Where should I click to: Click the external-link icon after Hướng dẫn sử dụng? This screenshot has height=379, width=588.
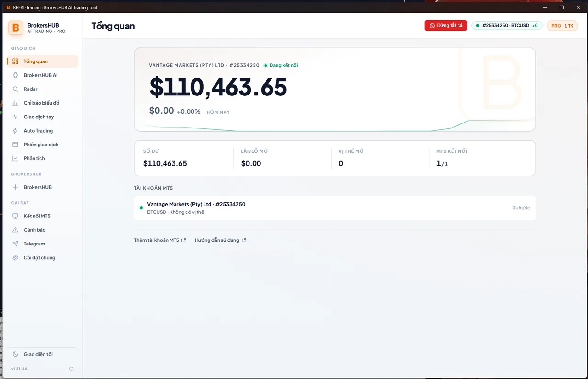pos(244,240)
